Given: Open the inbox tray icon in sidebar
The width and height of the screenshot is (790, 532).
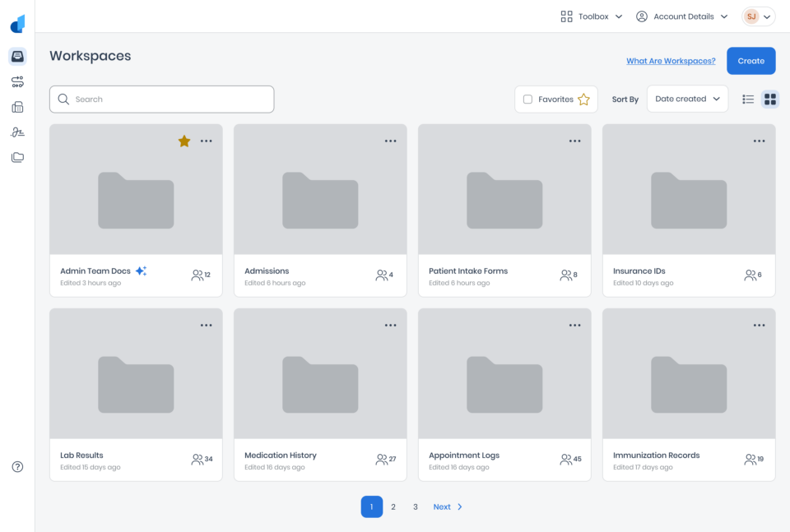Looking at the screenshot, I should 17,57.
